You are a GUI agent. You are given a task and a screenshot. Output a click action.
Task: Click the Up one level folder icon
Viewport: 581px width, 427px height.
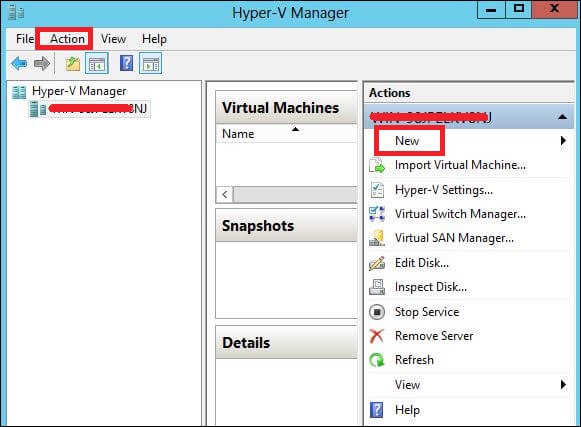(73, 64)
